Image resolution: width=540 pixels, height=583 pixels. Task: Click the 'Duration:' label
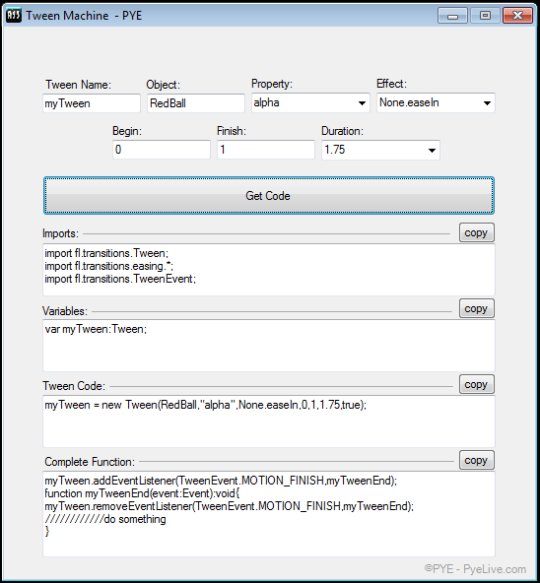(343, 131)
